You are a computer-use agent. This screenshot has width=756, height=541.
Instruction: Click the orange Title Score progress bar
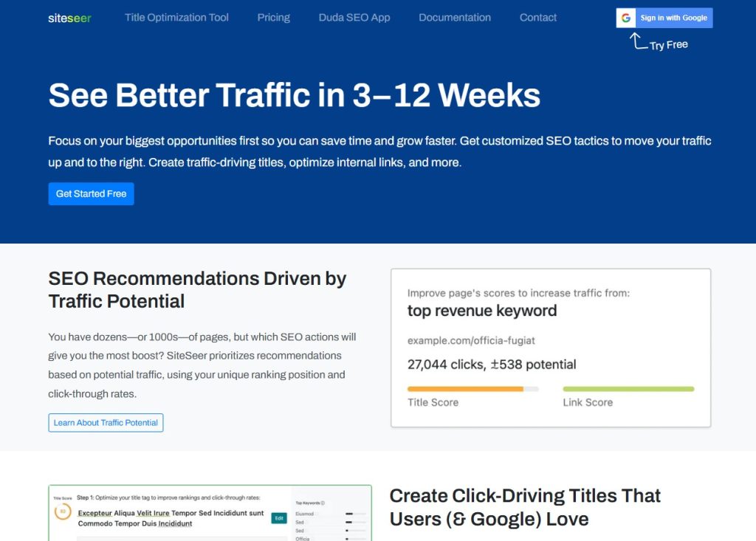(x=472, y=389)
